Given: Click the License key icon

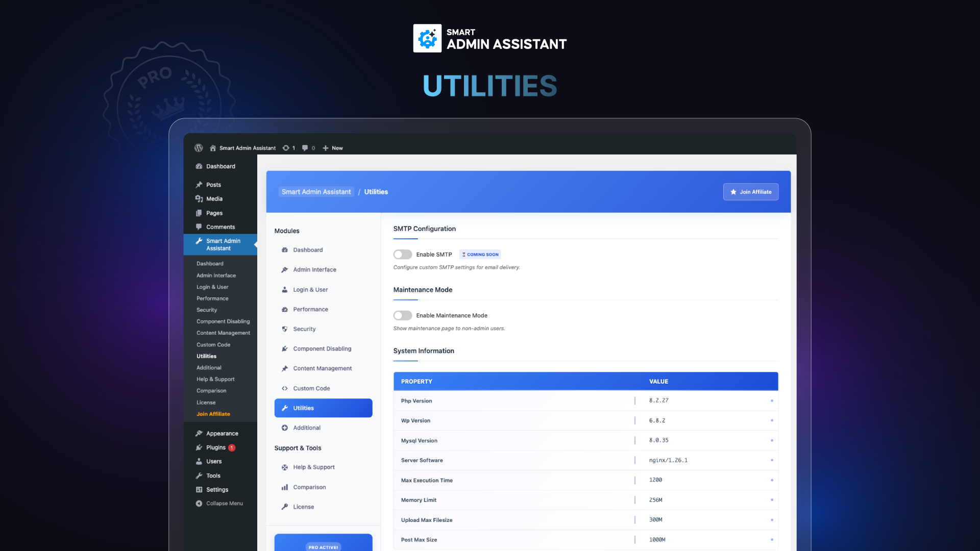Looking at the screenshot, I should click(285, 507).
